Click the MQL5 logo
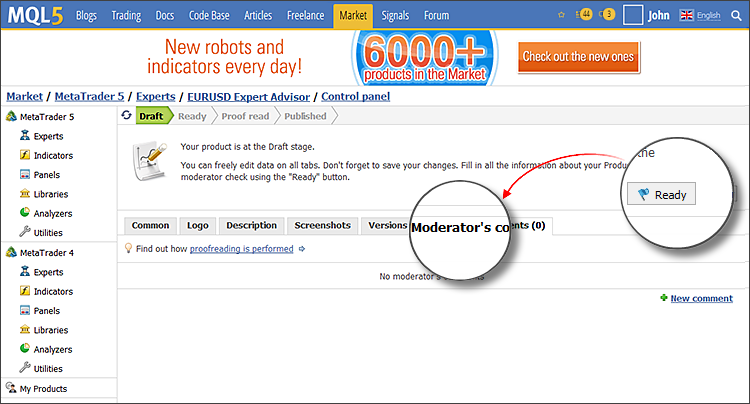The height and width of the screenshot is (404, 750). tap(35, 15)
